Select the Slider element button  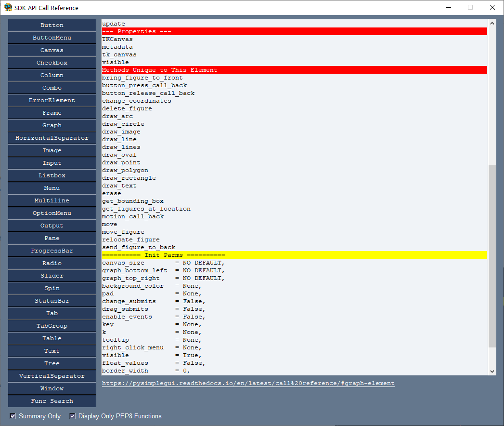52,276
